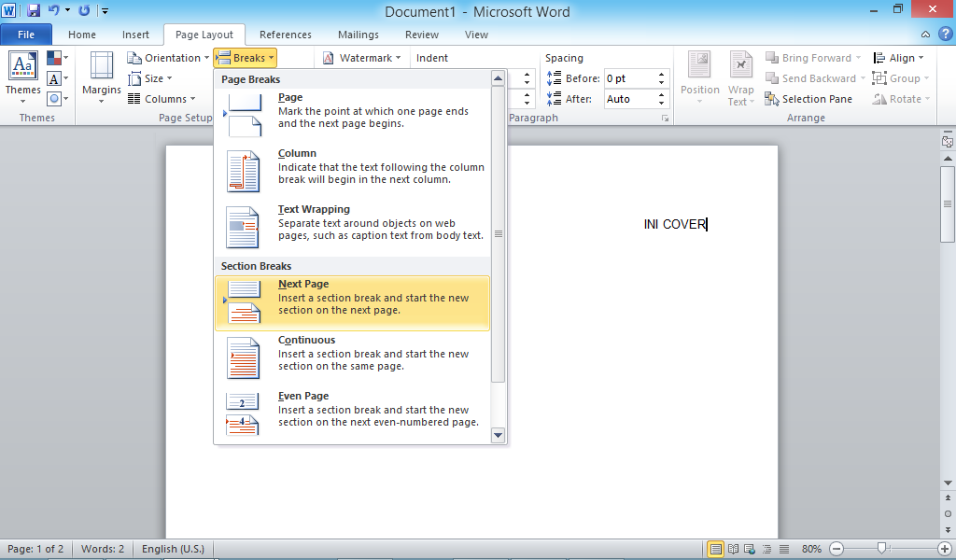
Task: Click Page 1 of 2 status indicator
Action: (x=35, y=549)
